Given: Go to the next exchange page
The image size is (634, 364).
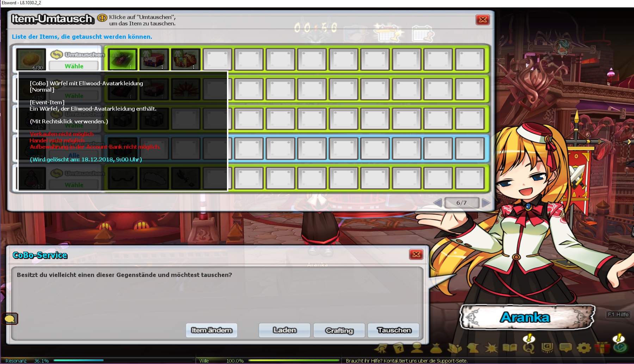Looking at the screenshot, I should 486,203.
